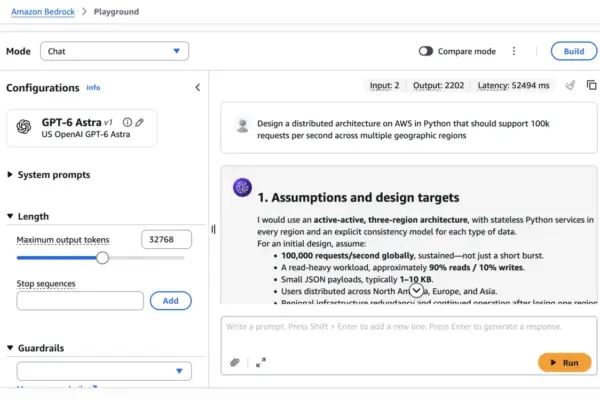Click the Playground breadcrumb text
Image resolution: width=600 pixels, height=400 pixels.
click(x=116, y=12)
